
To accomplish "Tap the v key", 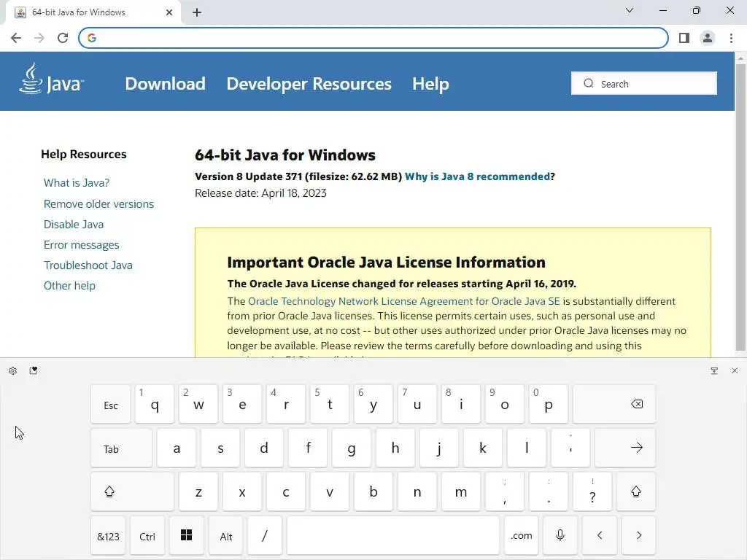I will point(330,492).
